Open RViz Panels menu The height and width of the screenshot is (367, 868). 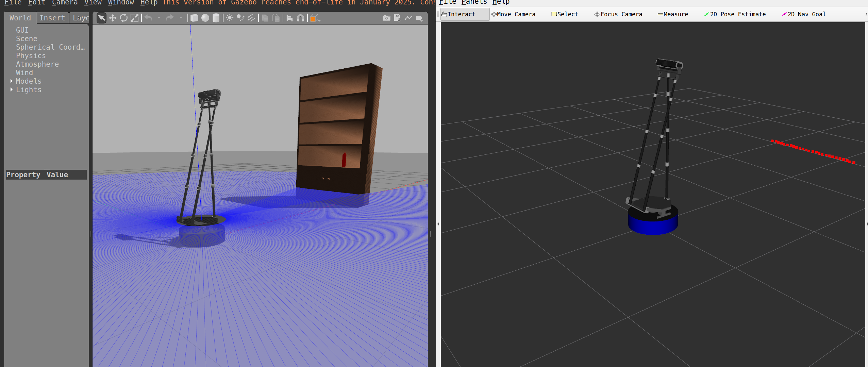474,2
